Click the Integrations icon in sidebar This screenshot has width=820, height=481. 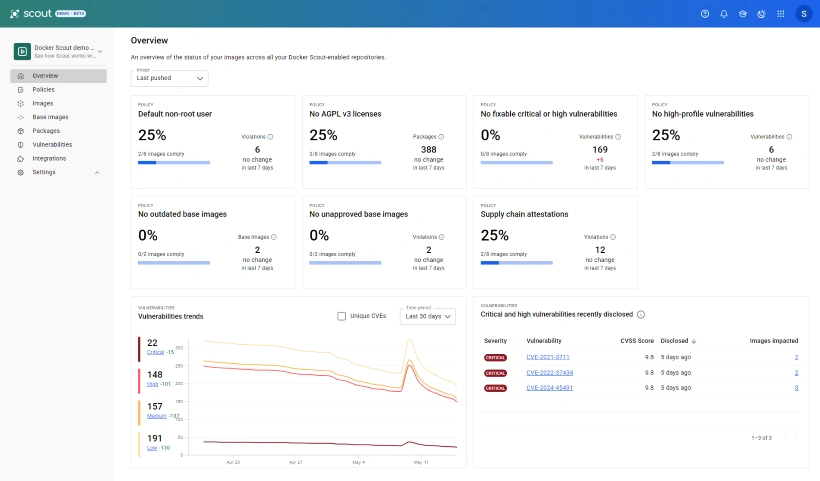pyautogui.click(x=21, y=158)
